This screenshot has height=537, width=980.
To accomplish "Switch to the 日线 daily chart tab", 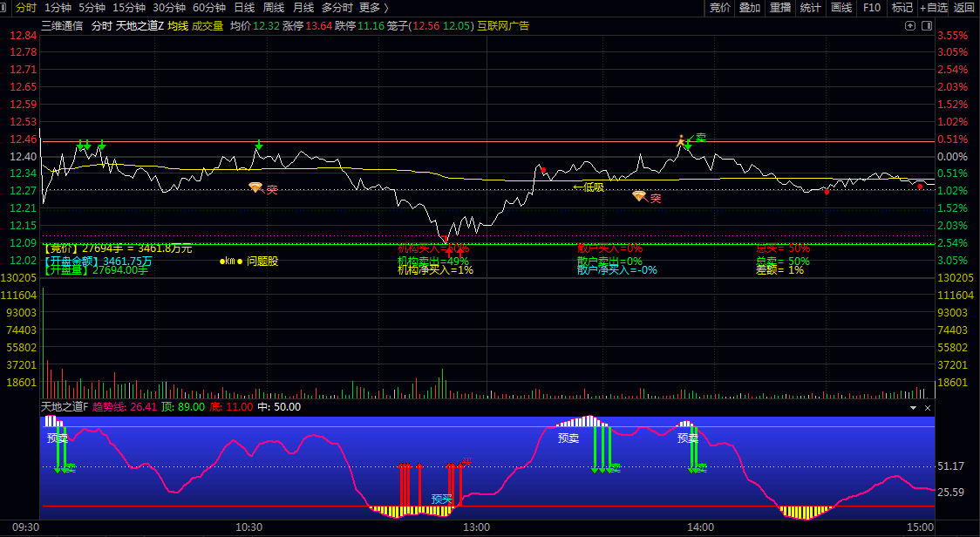I will 244,8.
